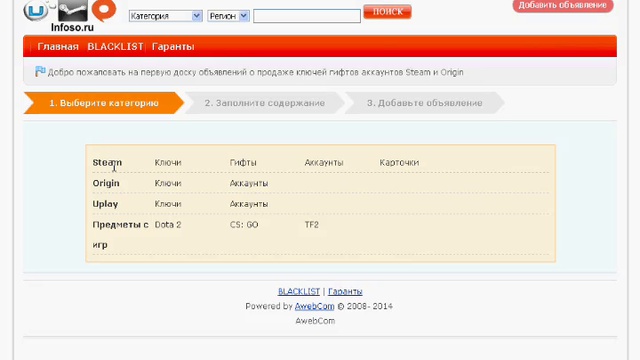Select step 3 Добавьте объявление
Viewport: 640px width, 360px height.
pyautogui.click(x=424, y=103)
